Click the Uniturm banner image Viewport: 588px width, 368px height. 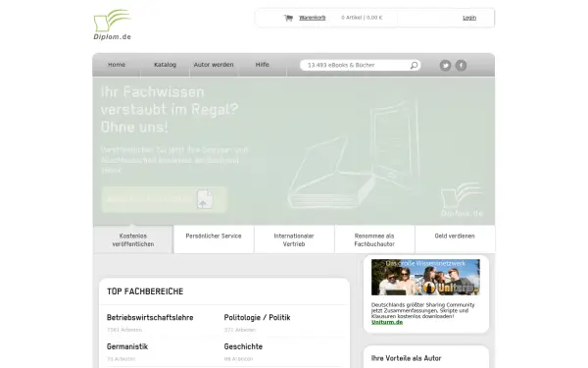[x=425, y=277]
